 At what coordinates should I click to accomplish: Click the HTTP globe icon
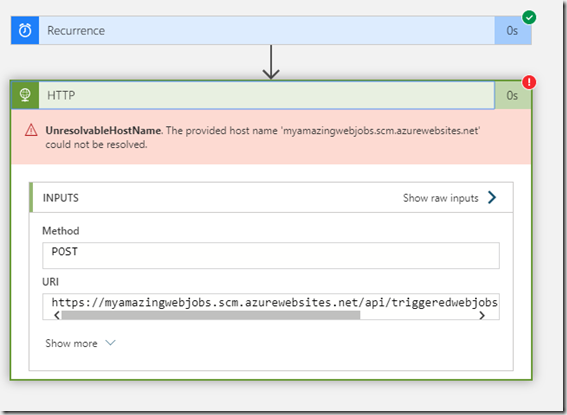(25, 95)
